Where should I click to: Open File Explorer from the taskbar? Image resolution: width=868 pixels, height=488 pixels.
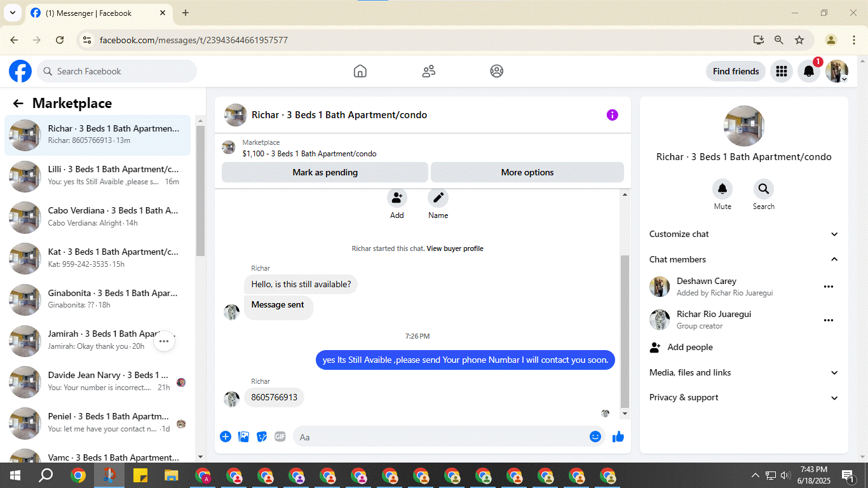(x=172, y=475)
